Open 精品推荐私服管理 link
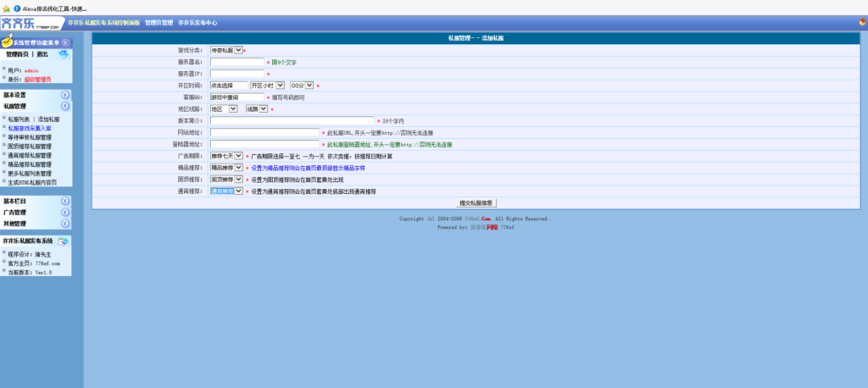The height and width of the screenshot is (388, 868). [x=30, y=164]
